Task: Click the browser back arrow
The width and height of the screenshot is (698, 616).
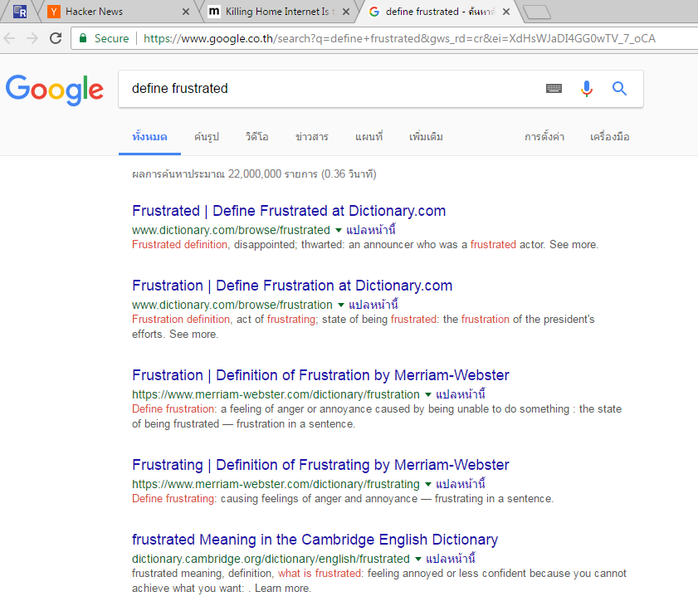Action: [x=10, y=38]
